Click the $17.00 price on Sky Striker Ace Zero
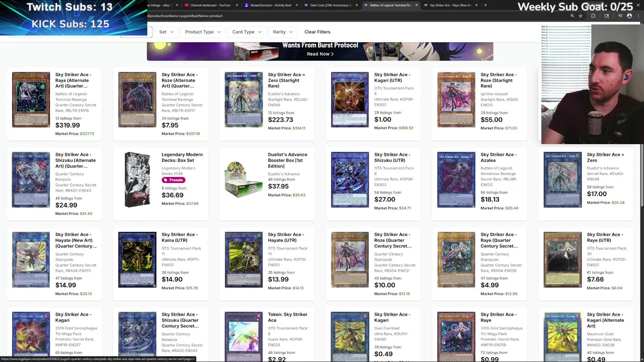Screen dimensions: 644x362 (597, 194)
